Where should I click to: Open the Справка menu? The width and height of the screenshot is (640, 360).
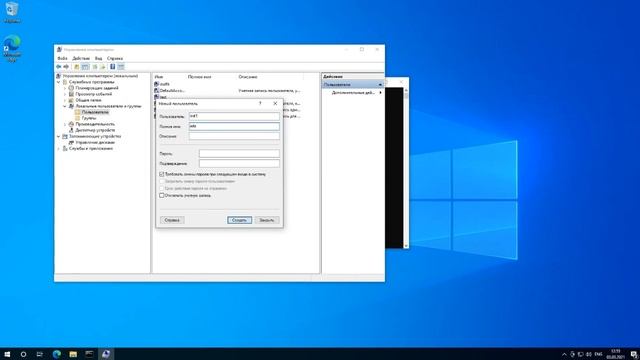[115, 58]
